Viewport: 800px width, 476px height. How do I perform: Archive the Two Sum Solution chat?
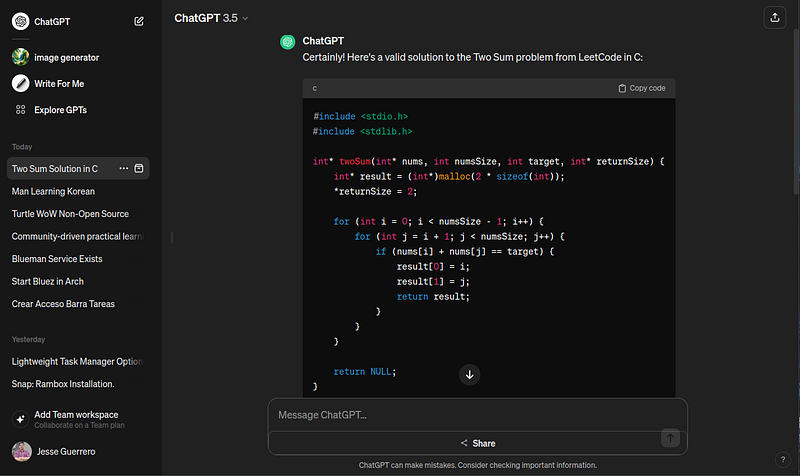[139, 168]
